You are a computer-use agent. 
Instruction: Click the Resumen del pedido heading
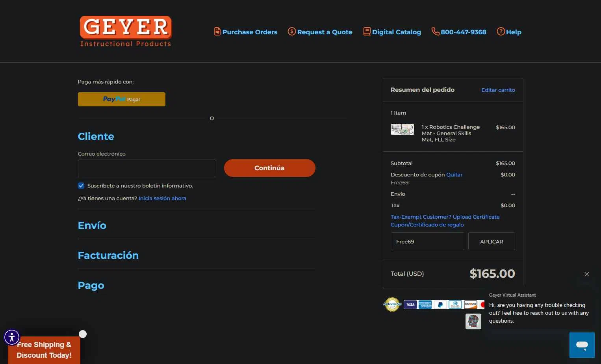pyautogui.click(x=423, y=90)
